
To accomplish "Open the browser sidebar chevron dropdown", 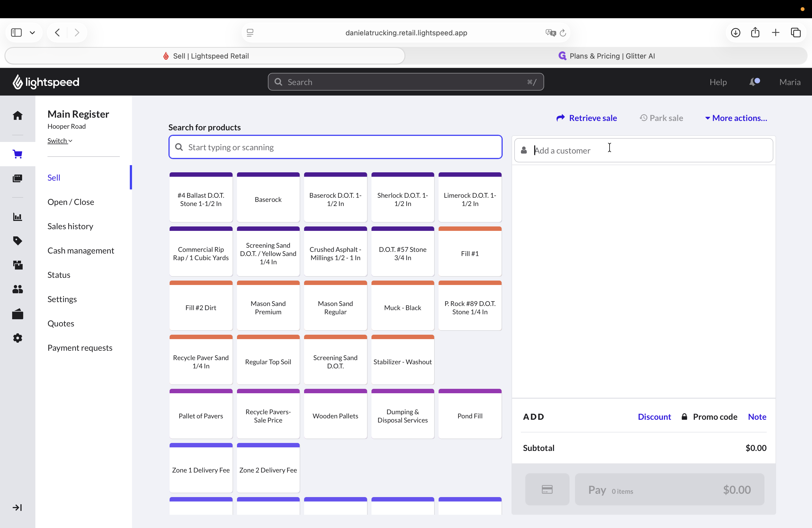I will [x=32, y=33].
